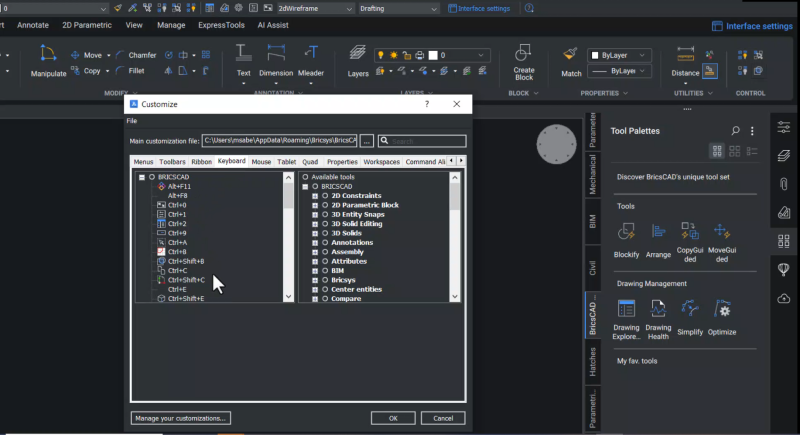
Task: Open Tool Palettes options menu
Action: (x=752, y=131)
